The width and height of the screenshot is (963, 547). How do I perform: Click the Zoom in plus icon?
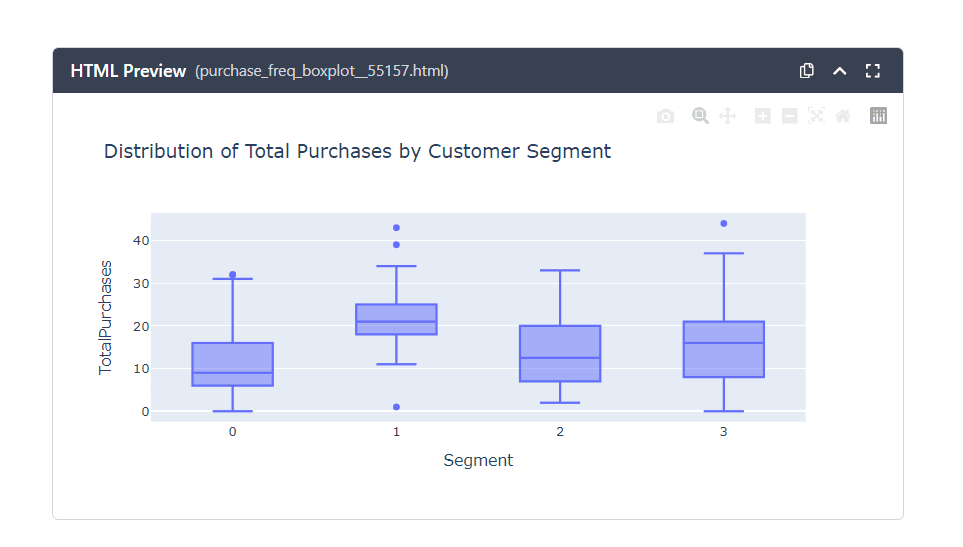tap(762, 116)
